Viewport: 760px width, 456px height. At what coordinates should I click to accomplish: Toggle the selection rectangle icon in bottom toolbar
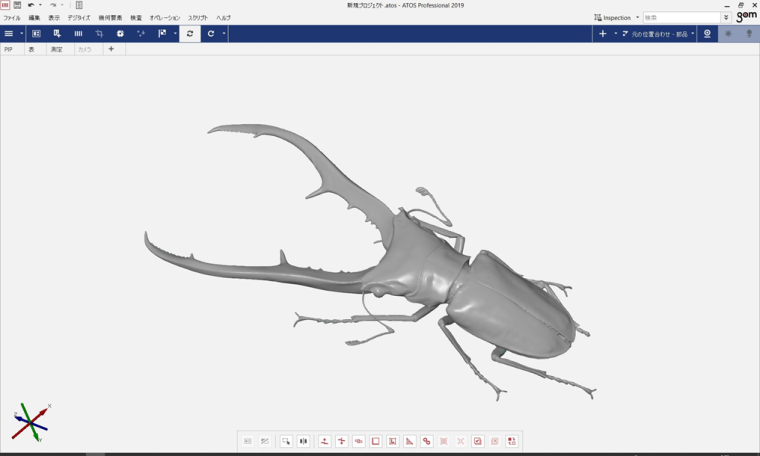286,441
